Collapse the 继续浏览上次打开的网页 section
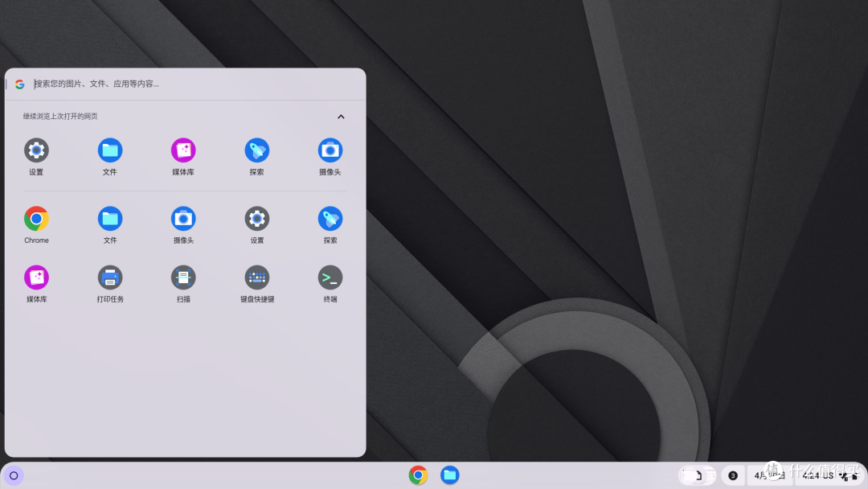This screenshot has height=489, width=868. click(341, 117)
